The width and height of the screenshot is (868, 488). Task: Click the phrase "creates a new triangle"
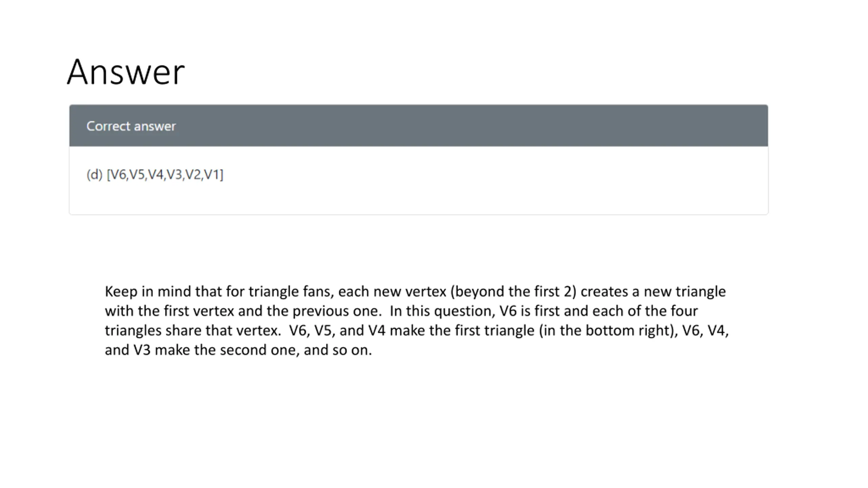(x=653, y=291)
